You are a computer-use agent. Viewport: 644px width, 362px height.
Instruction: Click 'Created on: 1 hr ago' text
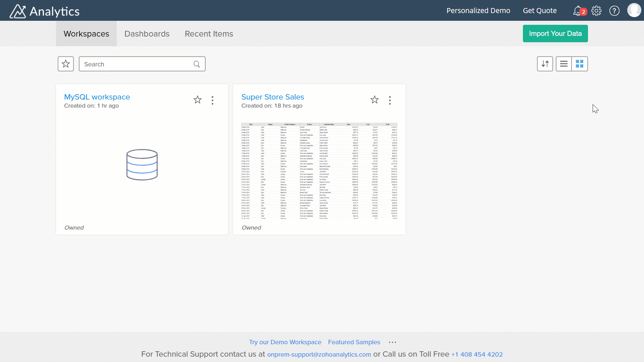point(91,106)
